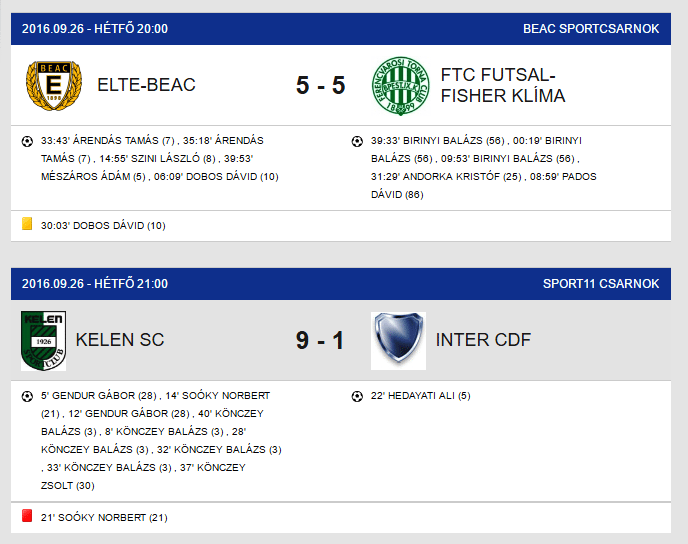Click the red card icon for Soóky Norbert

(x=27, y=515)
